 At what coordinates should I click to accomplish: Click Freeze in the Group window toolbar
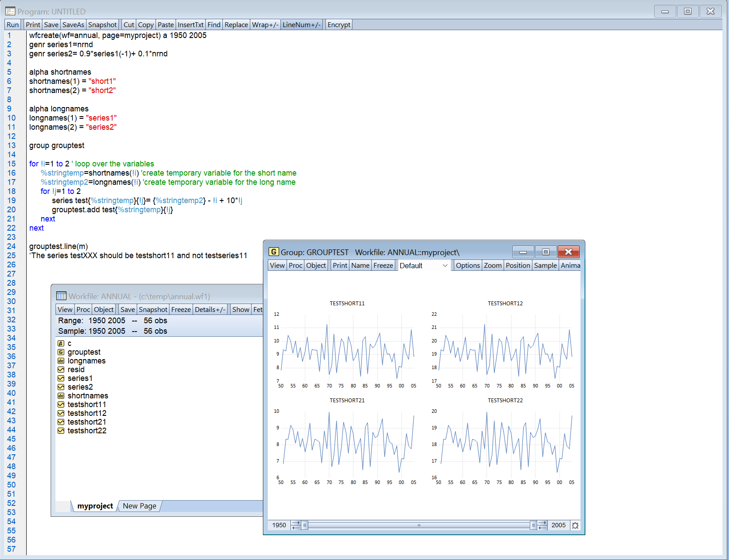click(x=384, y=266)
